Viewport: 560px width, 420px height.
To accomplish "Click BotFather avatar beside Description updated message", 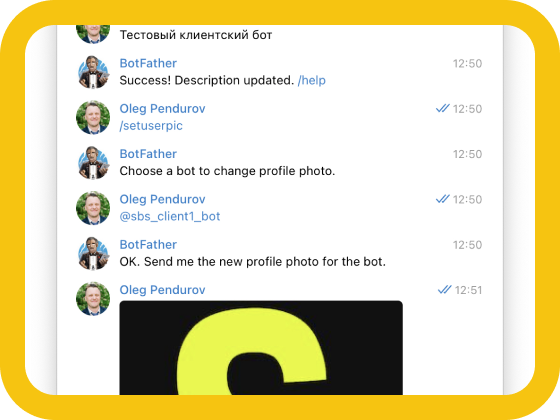I will 93,72.
